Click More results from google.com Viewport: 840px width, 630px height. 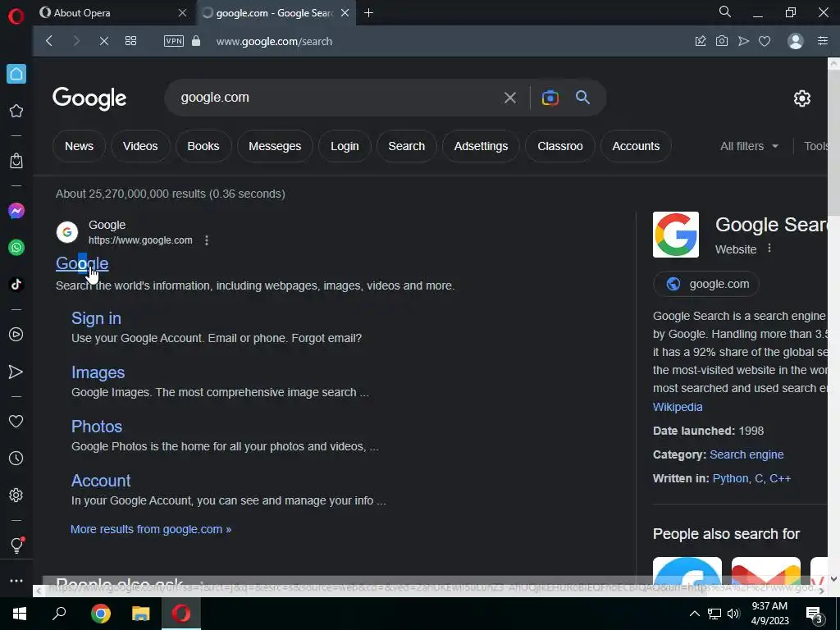click(x=151, y=529)
